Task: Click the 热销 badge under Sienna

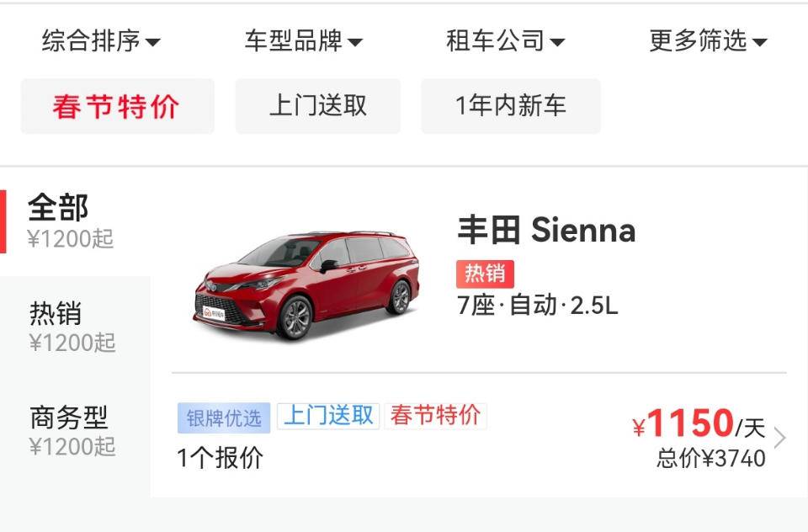Action: click(x=485, y=274)
